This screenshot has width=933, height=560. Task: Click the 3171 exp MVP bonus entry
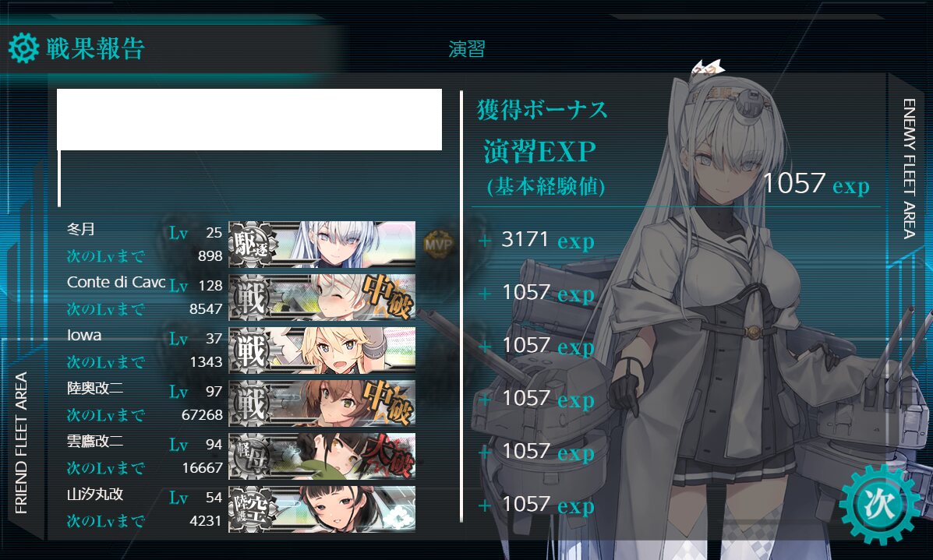[537, 240]
